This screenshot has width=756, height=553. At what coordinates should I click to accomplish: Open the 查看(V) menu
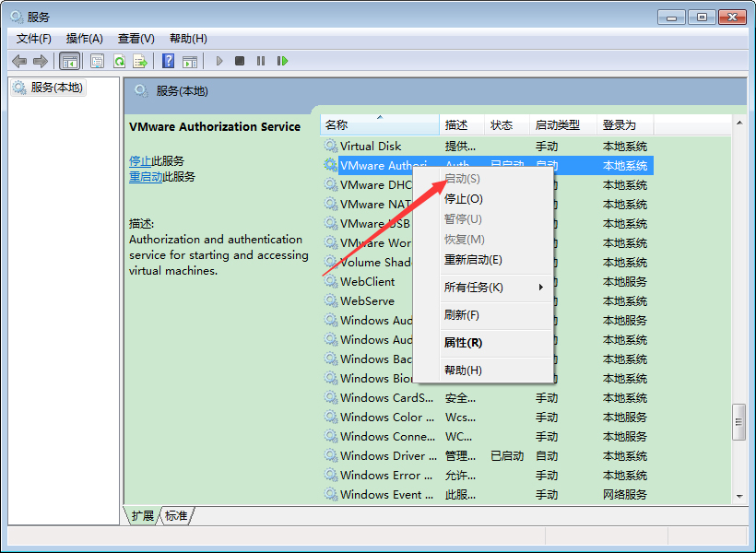coord(134,38)
